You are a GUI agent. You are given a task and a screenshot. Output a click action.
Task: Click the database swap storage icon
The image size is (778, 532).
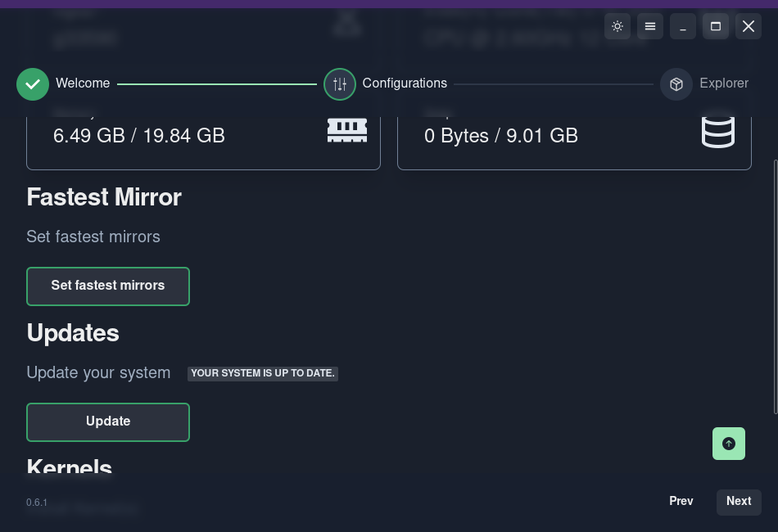[x=718, y=132]
